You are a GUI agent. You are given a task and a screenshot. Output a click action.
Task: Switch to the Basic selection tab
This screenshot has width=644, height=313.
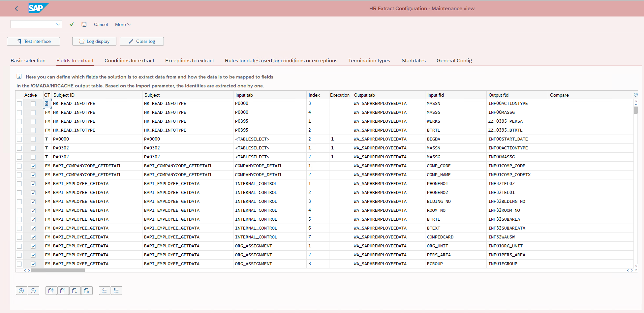(28, 61)
